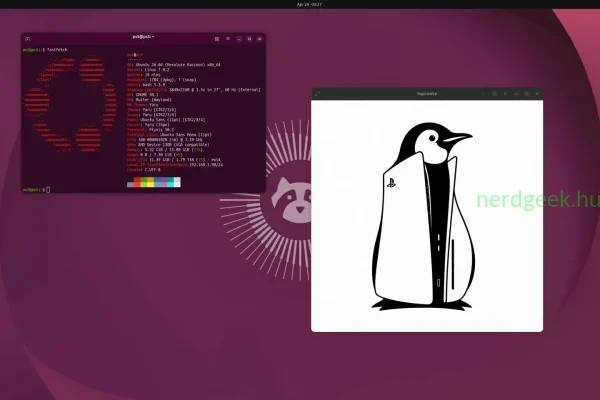Maximize the image viewer window
This screenshot has width=600, height=400.
tap(527, 94)
